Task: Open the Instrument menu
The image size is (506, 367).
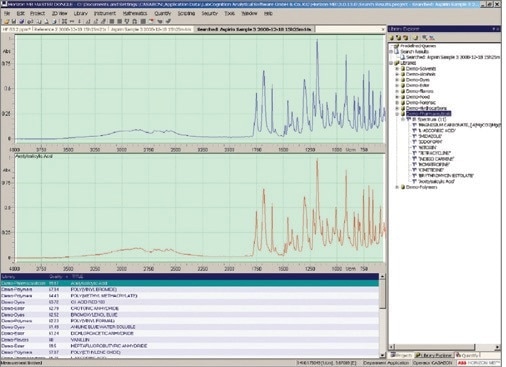Action: [x=105, y=14]
